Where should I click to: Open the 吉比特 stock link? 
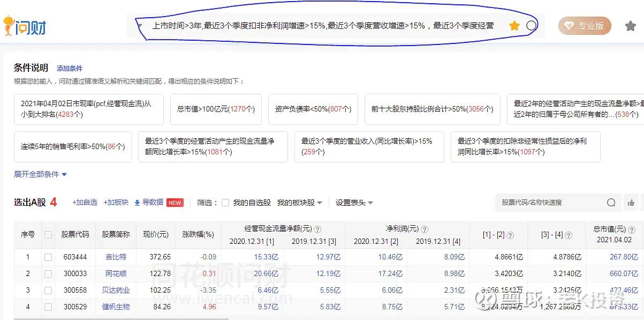click(116, 257)
